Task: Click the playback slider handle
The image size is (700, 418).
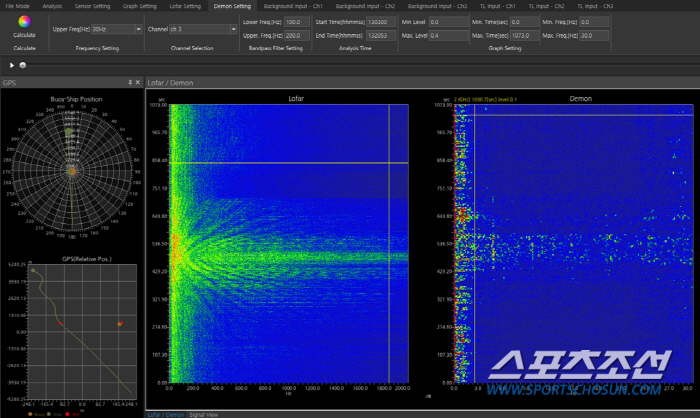Action: (x=23, y=65)
